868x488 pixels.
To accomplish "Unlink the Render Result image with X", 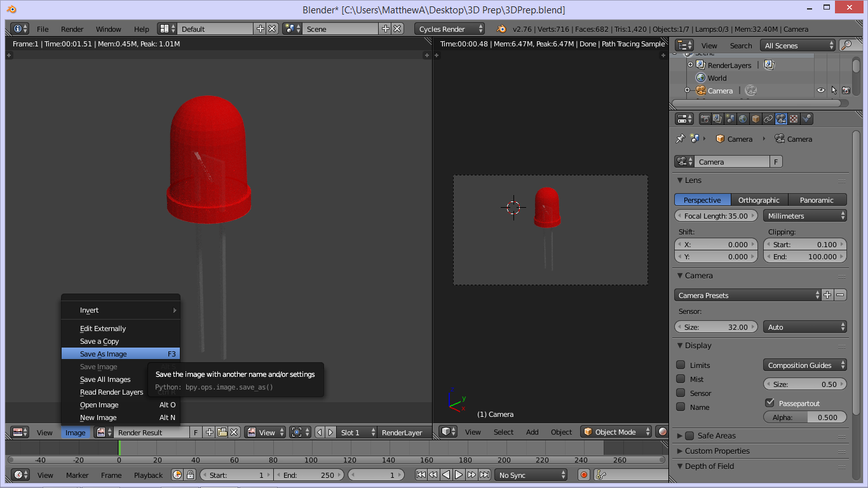I will [x=234, y=432].
